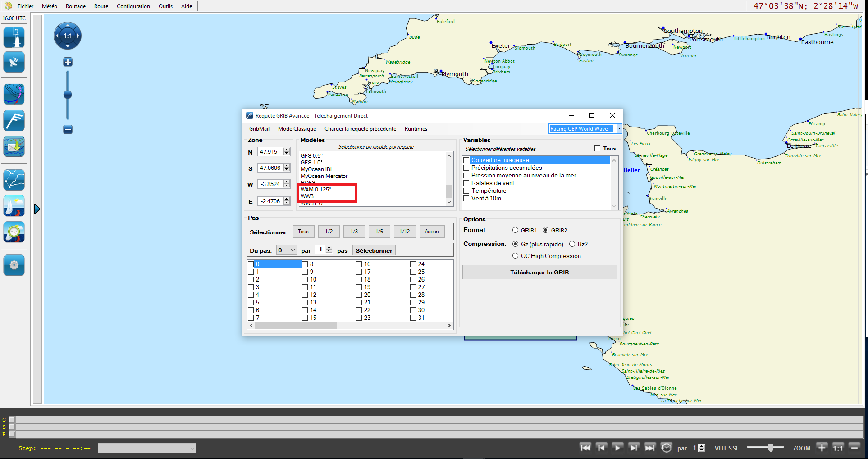Screen dimensions: 868x459
Task: Open the route waypoints icon
Action: [14, 180]
